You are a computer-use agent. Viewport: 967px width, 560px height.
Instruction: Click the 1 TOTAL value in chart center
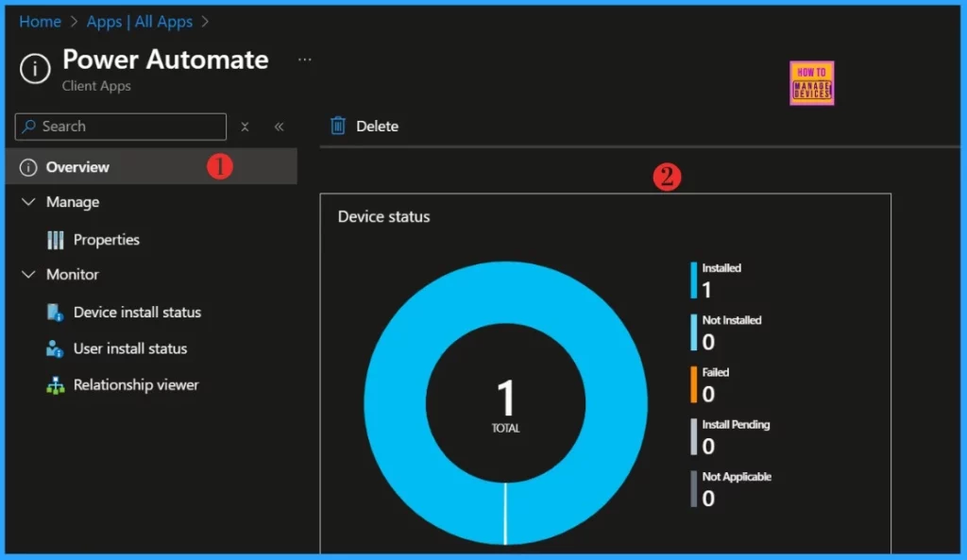click(506, 404)
